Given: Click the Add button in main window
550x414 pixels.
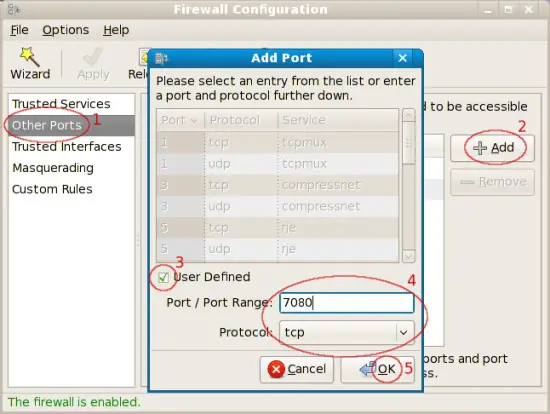Looking at the screenshot, I should (x=492, y=148).
